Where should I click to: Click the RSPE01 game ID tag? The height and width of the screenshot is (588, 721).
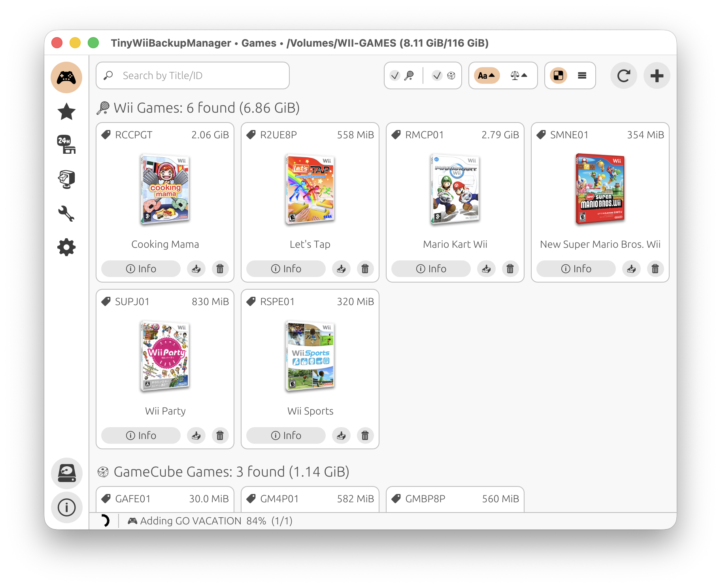[271, 302]
